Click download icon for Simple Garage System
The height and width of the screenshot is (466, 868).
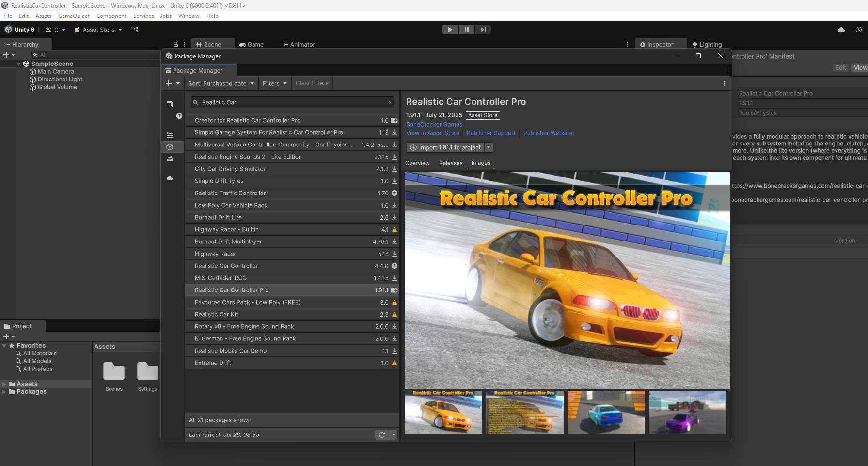[x=395, y=132]
